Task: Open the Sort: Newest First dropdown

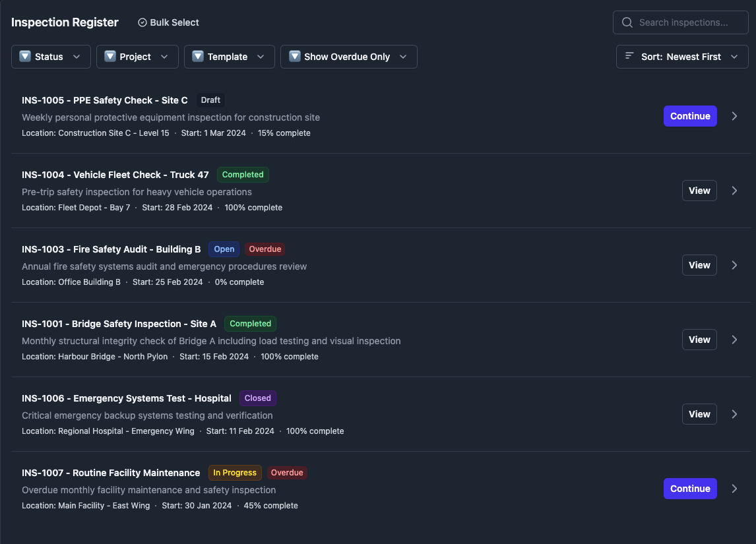Action: (x=682, y=57)
